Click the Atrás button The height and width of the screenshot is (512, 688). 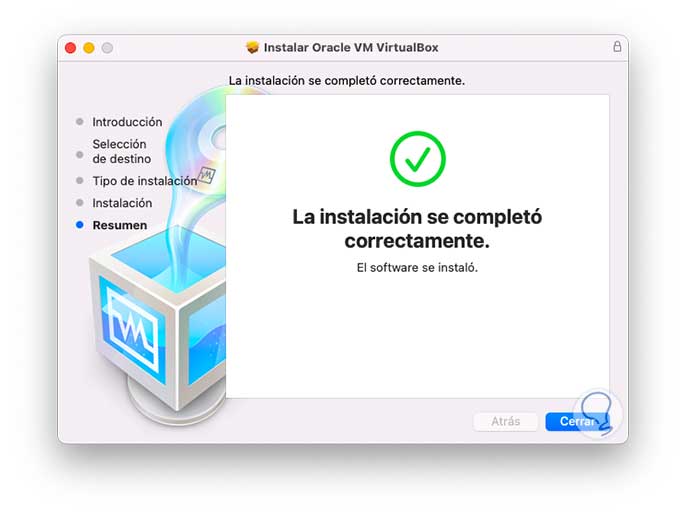pyautogui.click(x=505, y=422)
